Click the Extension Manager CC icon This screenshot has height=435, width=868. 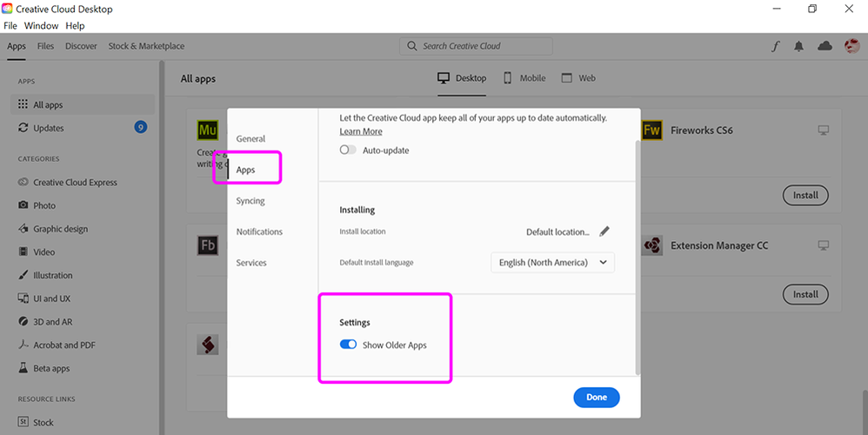(652, 246)
